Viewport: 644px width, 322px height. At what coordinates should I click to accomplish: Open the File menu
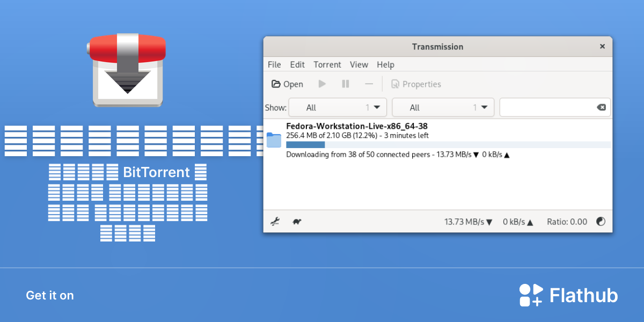(x=274, y=64)
